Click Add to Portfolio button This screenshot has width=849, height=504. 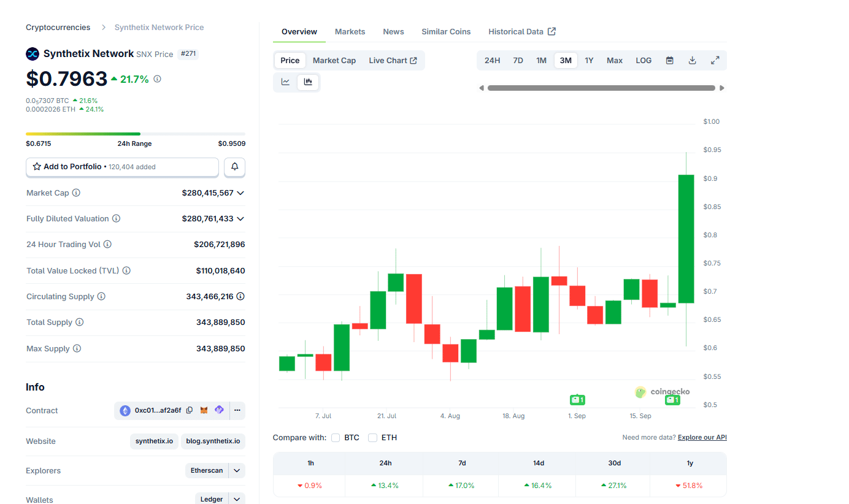tap(122, 167)
